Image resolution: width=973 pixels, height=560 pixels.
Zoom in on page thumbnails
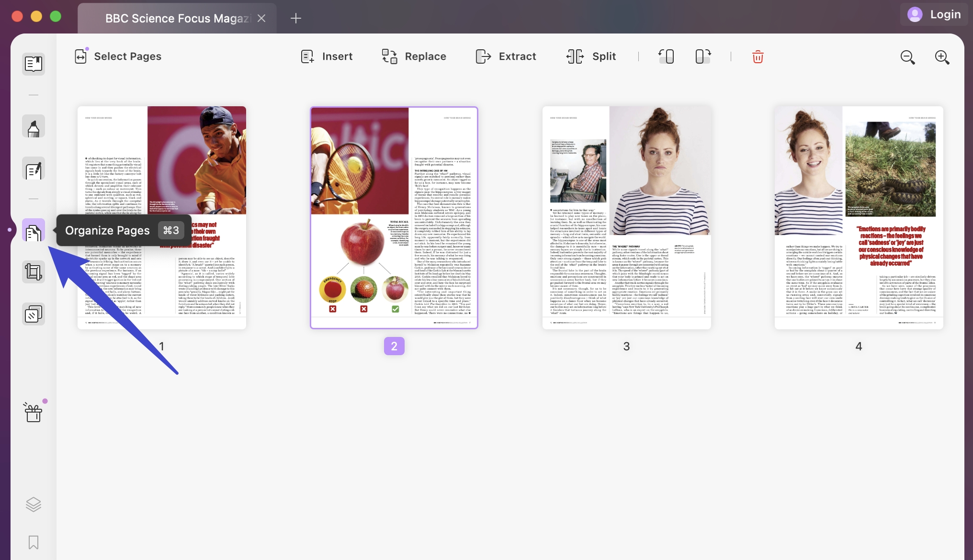[x=941, y=57]
